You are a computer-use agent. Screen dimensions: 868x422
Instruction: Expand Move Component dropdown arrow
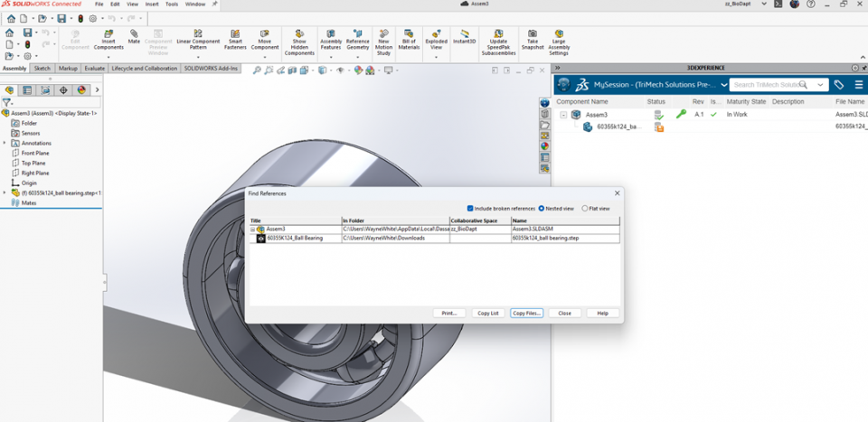[x=265, y=57]
